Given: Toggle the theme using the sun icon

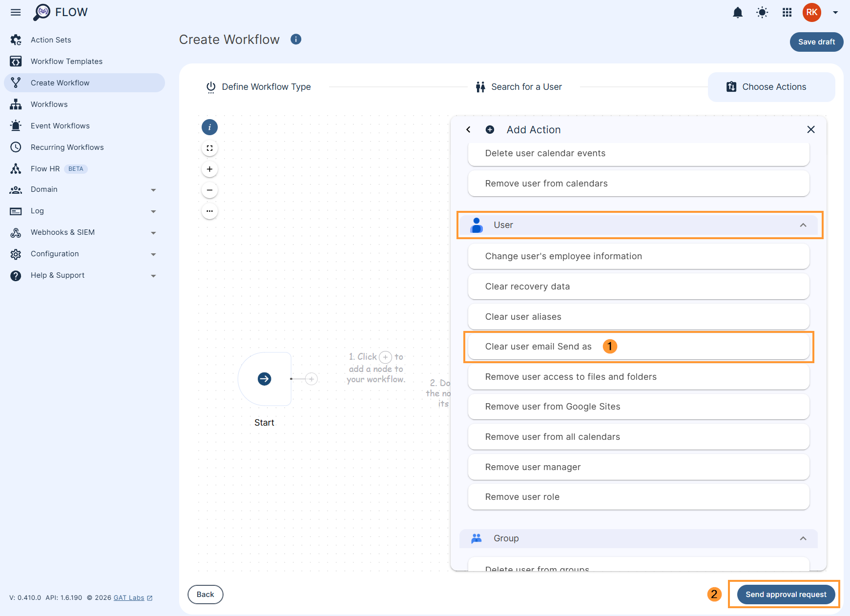Looking at the screenshot, I should pyautogui.click(x=762, y=12).
